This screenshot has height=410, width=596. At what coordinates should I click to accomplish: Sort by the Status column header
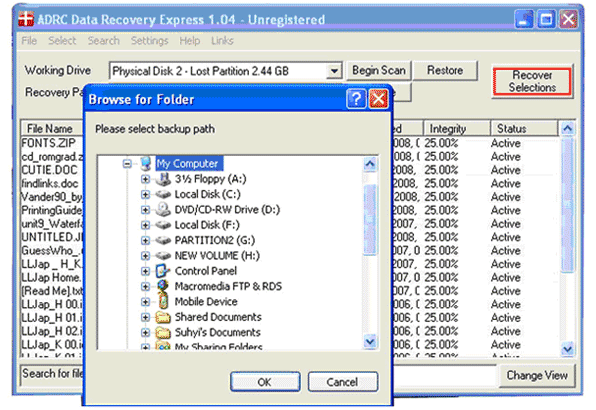pyautogui.click(x=525, y=129)
